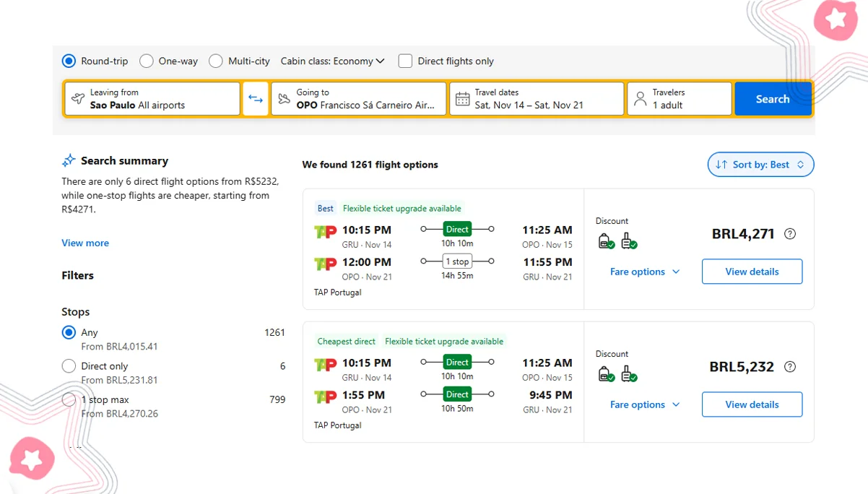Open Cabin class: Economy dropdown
Viewport: 868px width, 494px height.
pos(332,61)
